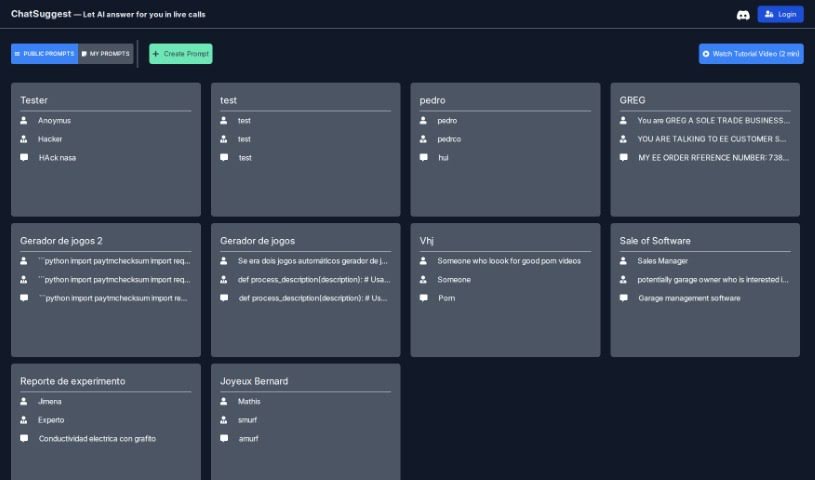Open the Joyeux Bernard card title
815x480 pixels.
point(254,381)
